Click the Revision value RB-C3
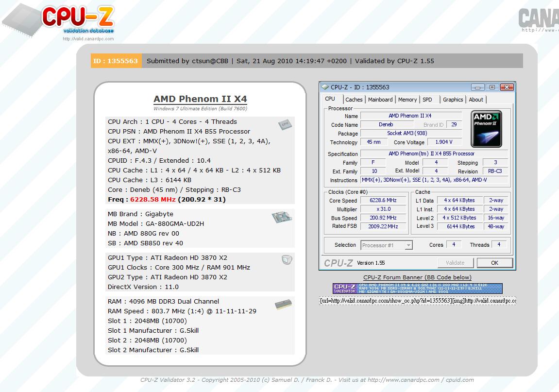559x392 pixels. click(x=495, y=171)
